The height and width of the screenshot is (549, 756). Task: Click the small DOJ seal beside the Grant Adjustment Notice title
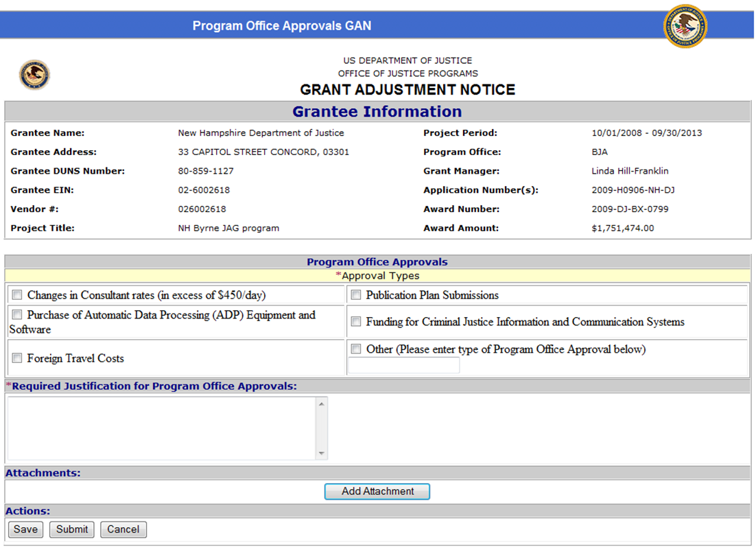34,75
